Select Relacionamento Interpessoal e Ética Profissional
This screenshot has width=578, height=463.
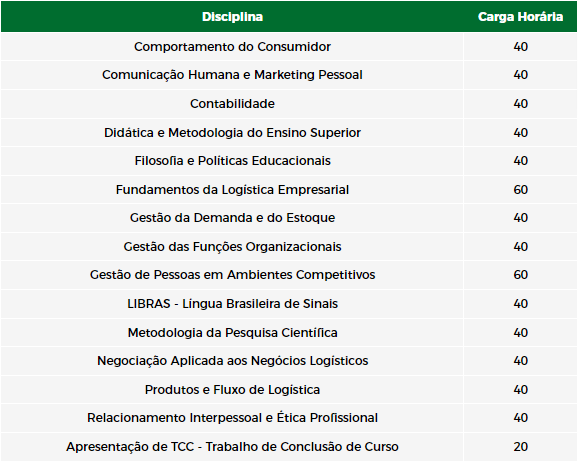click(x=232, y=418)
